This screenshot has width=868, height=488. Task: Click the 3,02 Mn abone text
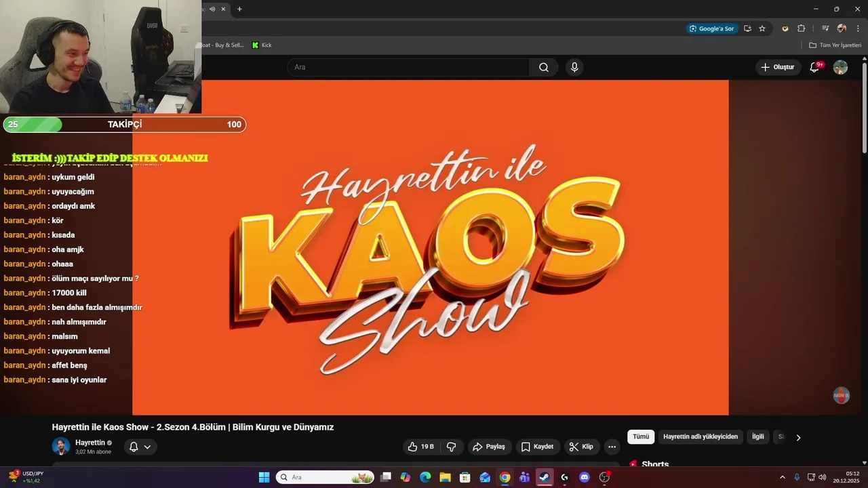click(x=93, y=452)
